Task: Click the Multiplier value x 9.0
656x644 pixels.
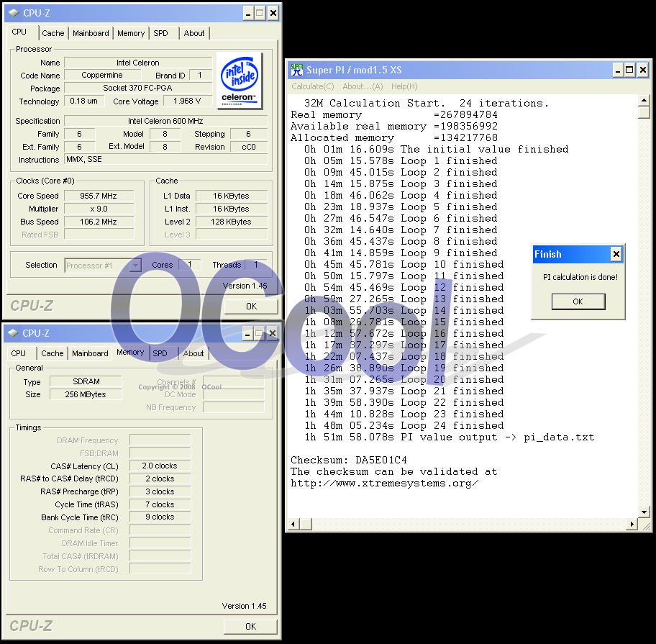Action: 99,209
